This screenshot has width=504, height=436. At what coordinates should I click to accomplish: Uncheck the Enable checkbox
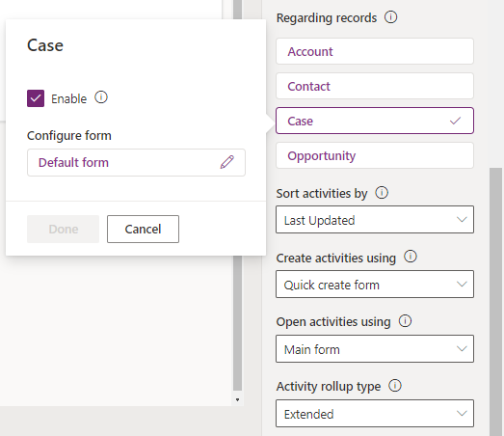[36, 98]
